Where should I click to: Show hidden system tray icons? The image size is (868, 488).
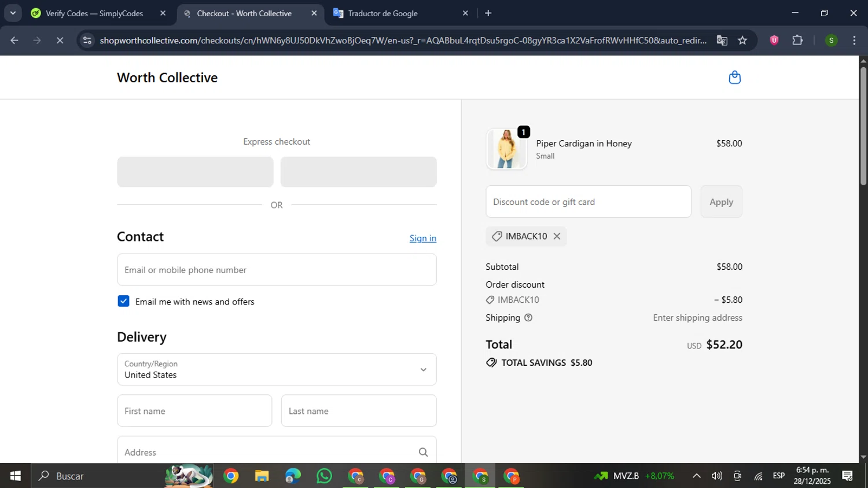click(x=697, y=476)
